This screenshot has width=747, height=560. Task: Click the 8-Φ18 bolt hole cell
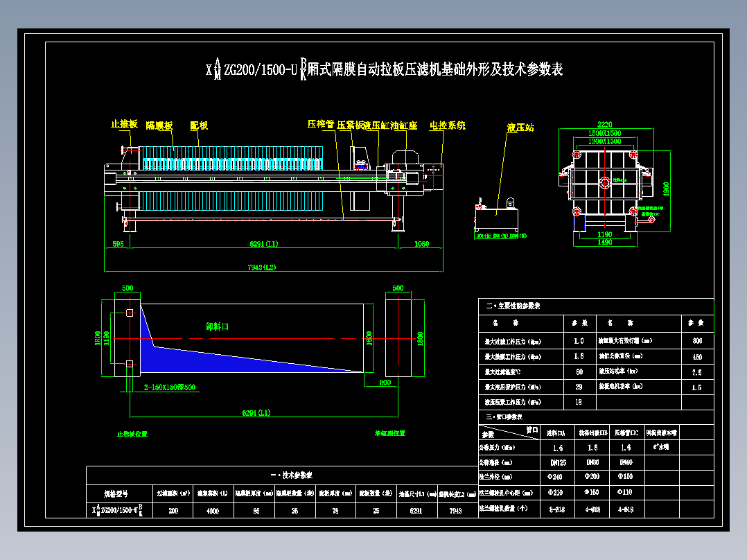coord(557,510)
